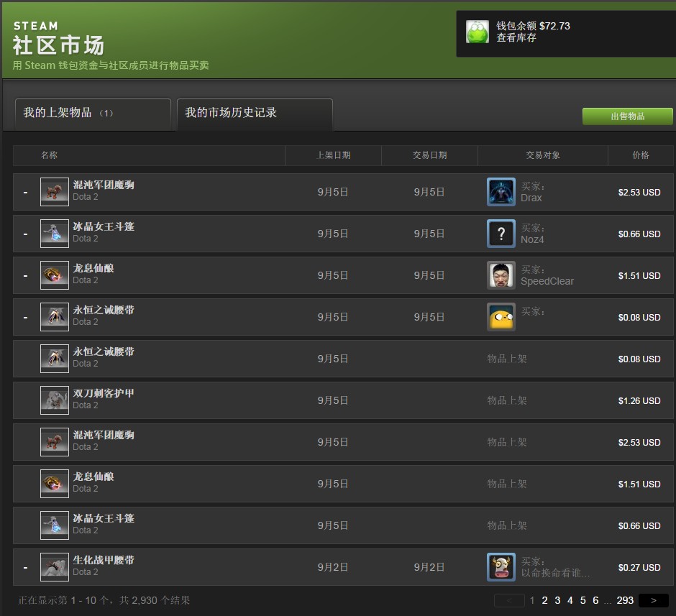Click the listed 混沌军团魔驹 thumbnail with 物品上架 status

pyautogui.click(x=55, y=442)
